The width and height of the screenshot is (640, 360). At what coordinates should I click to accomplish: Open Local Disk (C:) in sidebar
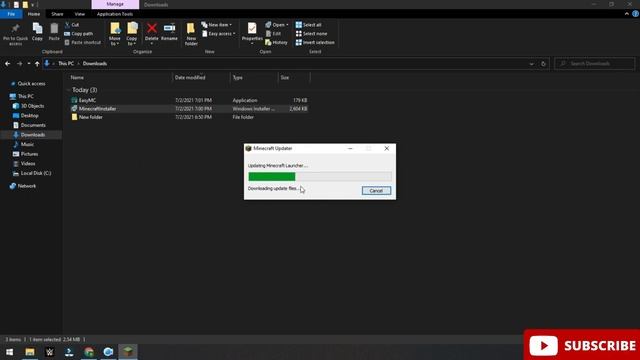click(x=32, y=173)
